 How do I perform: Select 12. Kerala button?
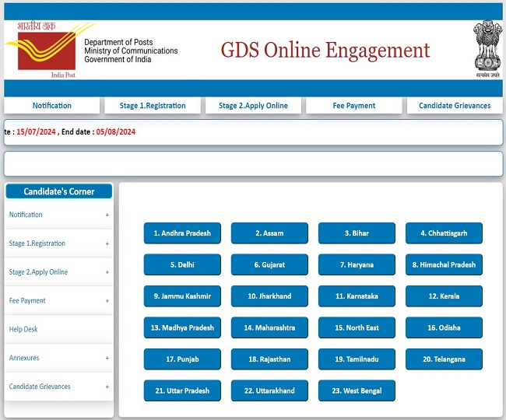[444, 296]
